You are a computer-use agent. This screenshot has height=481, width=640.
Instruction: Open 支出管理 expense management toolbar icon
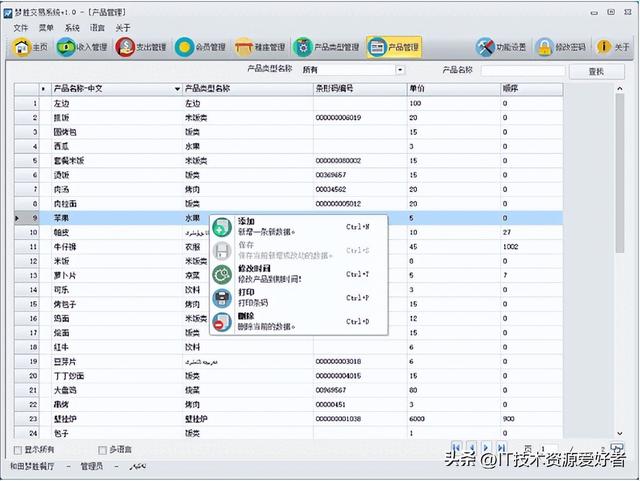(x=141, y=47)
